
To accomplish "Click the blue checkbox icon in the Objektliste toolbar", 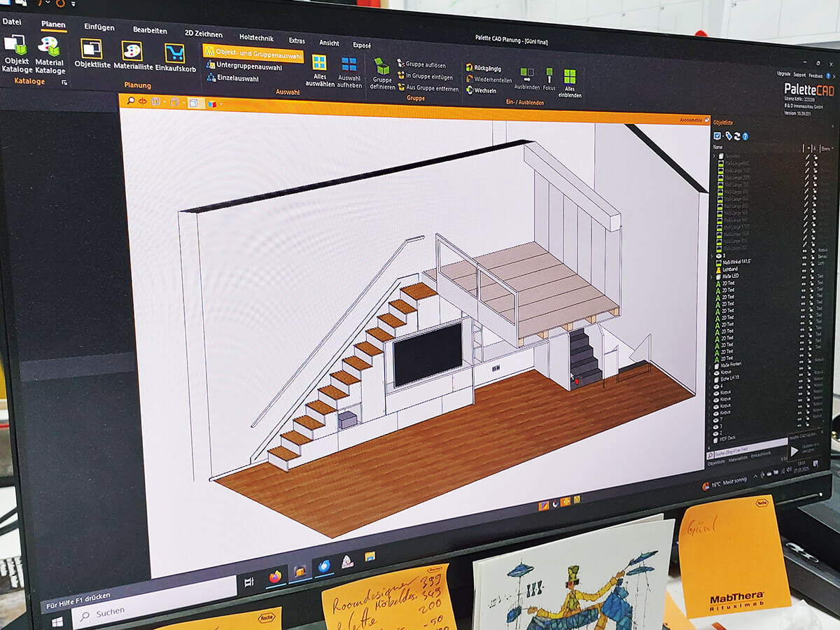I will pos(717,136).
